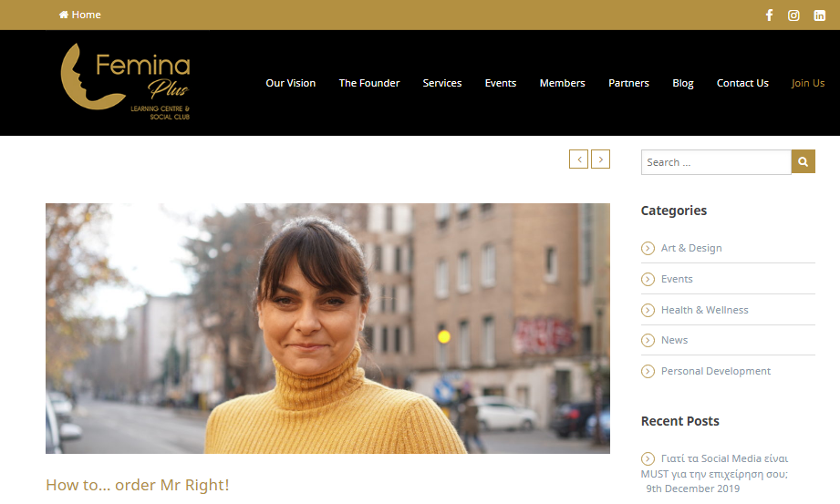Viewport: 840px width, 504px height.
Task: Open the Facebook page icon
Action: (x=769, y=15)
